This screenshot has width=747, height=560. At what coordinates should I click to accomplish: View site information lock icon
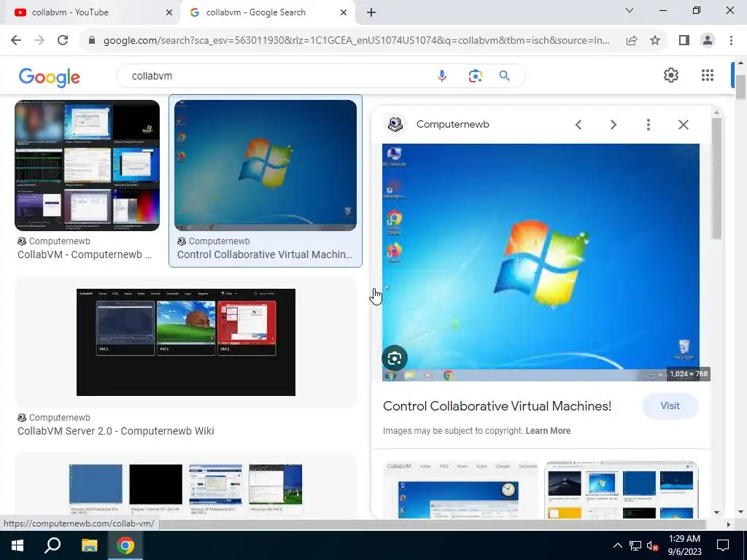[x=92, y=41]
